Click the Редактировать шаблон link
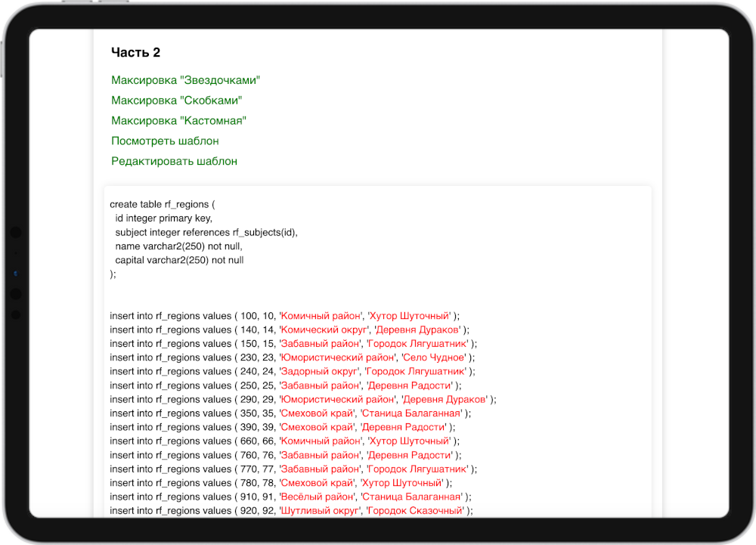The width and height of the screenshot is (756, 545). click(x=174, y=161)
